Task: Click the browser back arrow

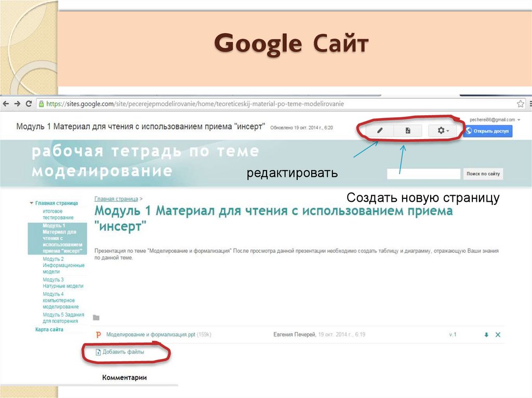Action: (6, 104)
